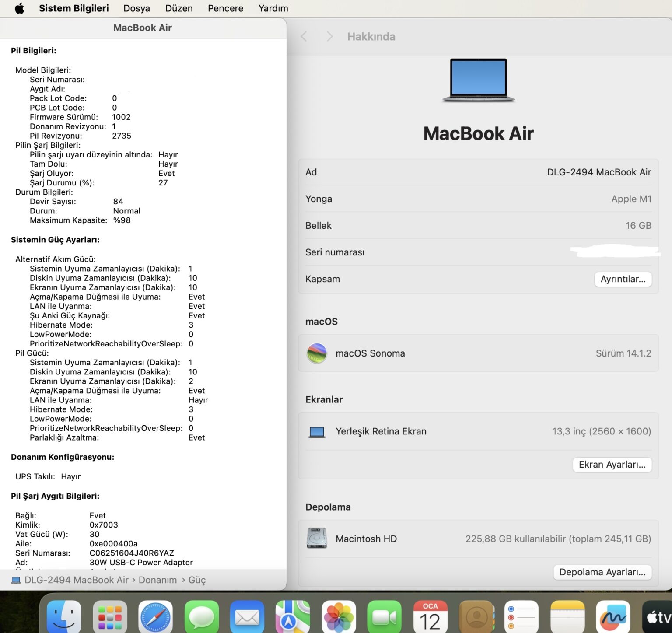The width and height of the screenshot is (672, 633).
Task: Go back in the Hakkında window
Action: tap(304, 37)
